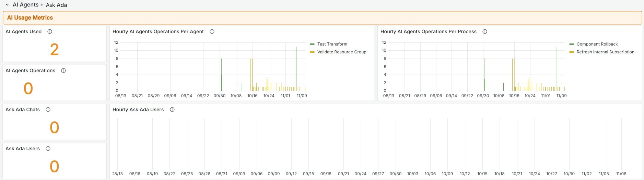The width and height of the screenshot is (644, 180).
Task: Open Hourly AI Agents Operations Per Agent title
Action: click(158, 31)
